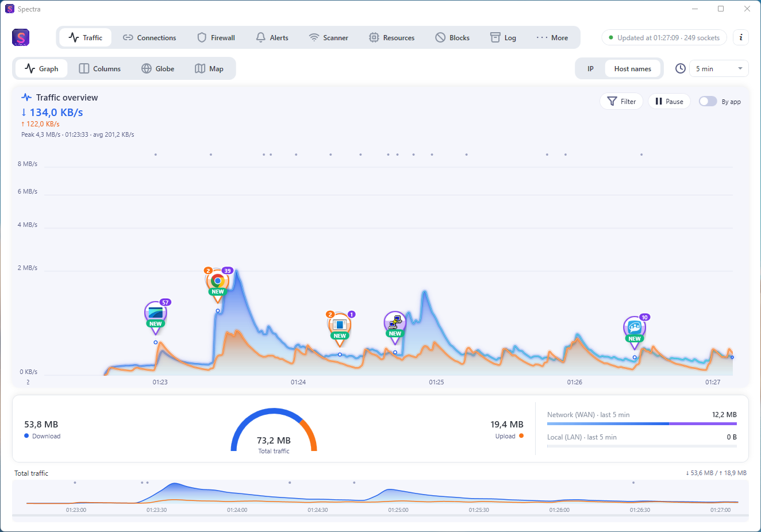Image resolution: width=761 pixels, height=532 pixels.
Task: Click the Network (WAN) usage bar
Action: [642, 424]
